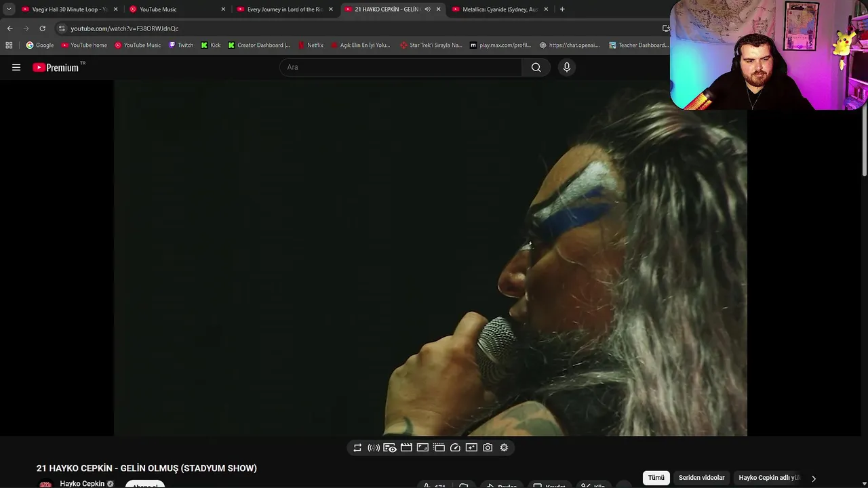Toggle the loop/repeat video icon under the player
Image resolution: width=868 pixels, height=488 pixels.
[x=357, y=447]
